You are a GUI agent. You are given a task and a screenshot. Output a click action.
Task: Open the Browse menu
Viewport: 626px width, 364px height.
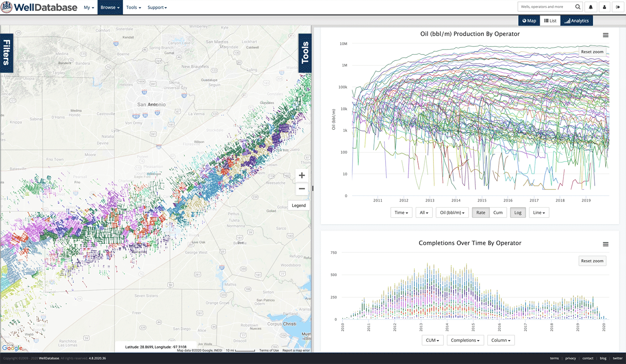click(110, 7)
